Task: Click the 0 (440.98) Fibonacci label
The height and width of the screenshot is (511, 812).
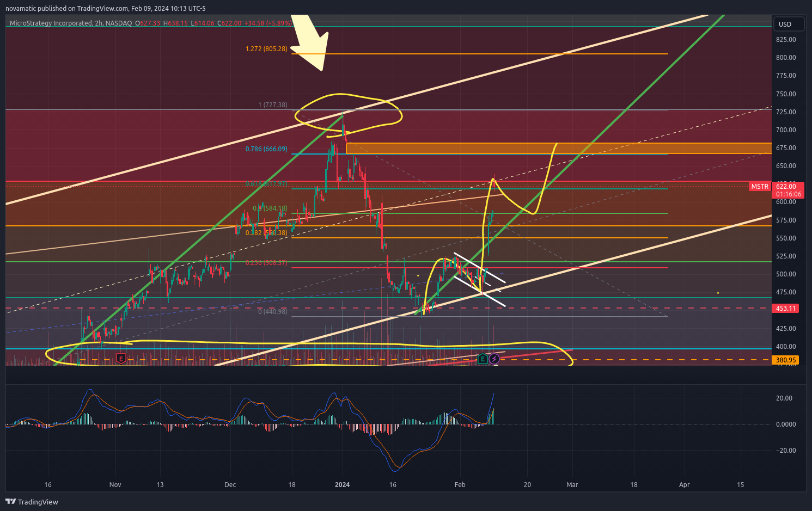Action: pyautogui.click(x=273, y=312)
